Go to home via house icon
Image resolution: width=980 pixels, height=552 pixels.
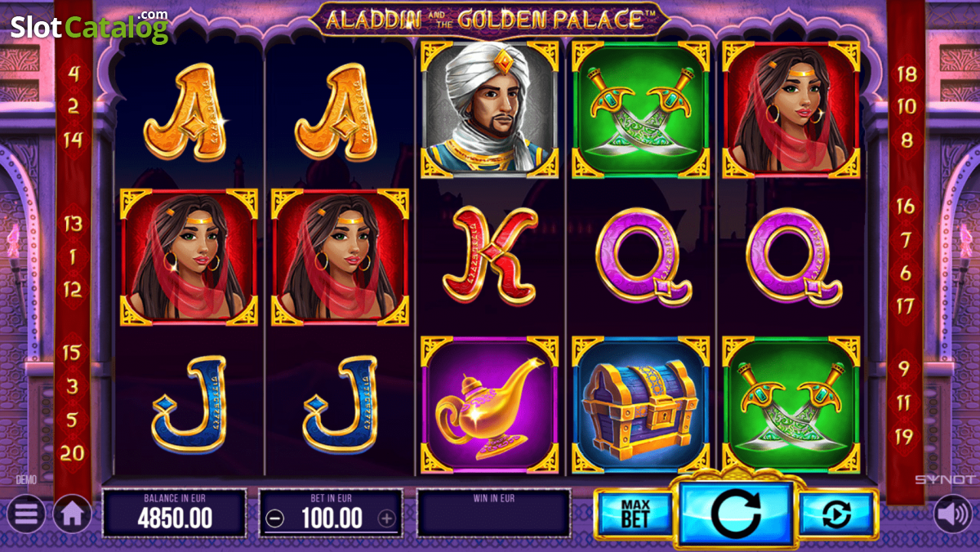click(73, 514)
